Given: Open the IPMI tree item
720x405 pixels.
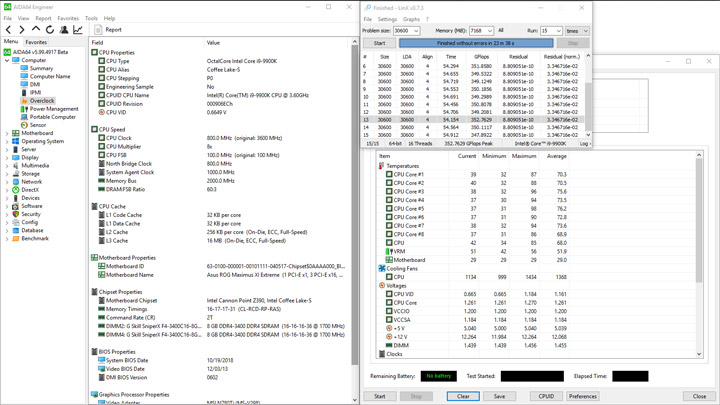Looking at the screenshot, I should click(35, 92).
